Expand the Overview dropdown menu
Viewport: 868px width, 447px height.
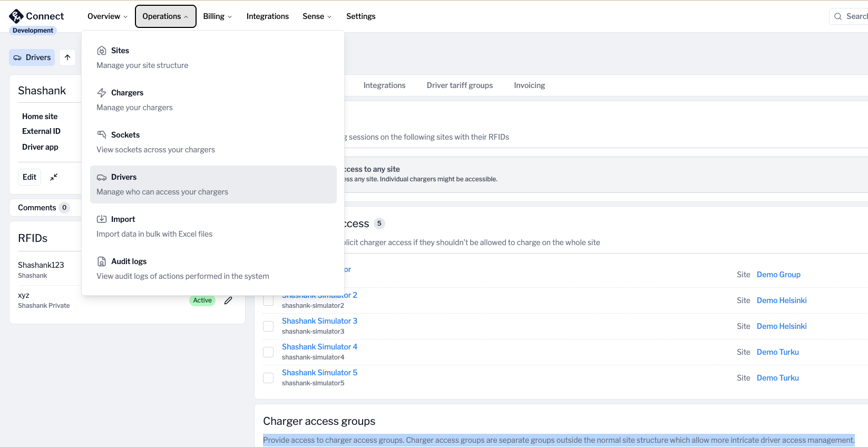(x=108, y=16)
